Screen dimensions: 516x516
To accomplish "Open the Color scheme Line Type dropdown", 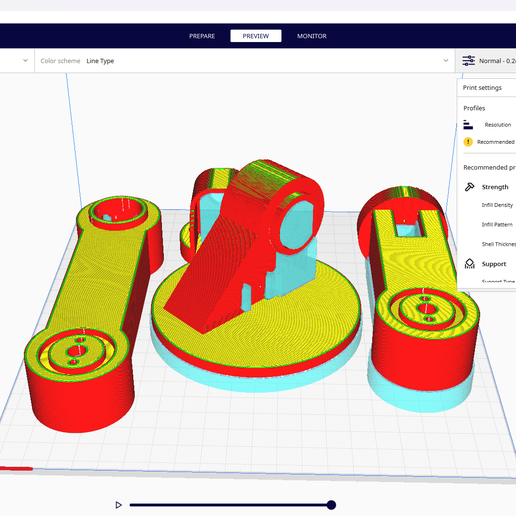I will pos(245,61).
